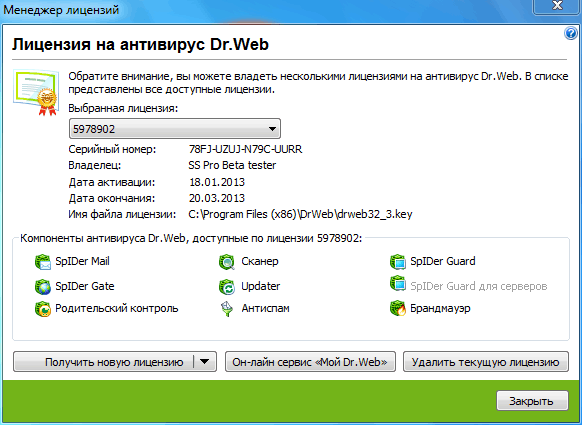Click owner value SS Pro Beta tester

point(232,165)
